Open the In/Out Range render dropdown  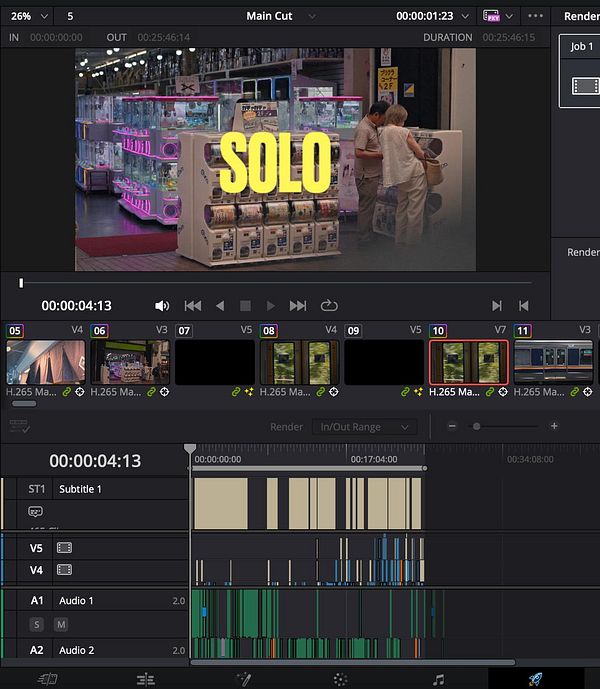[364, 427]
